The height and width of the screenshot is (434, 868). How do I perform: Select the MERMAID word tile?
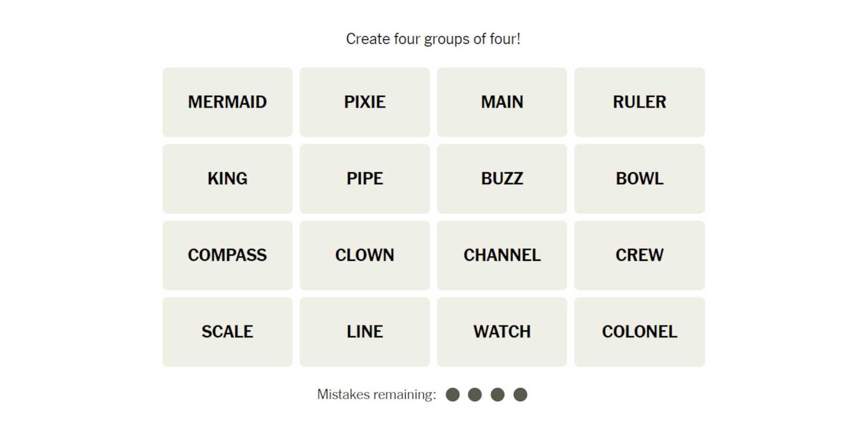click(x=227, y=102)
